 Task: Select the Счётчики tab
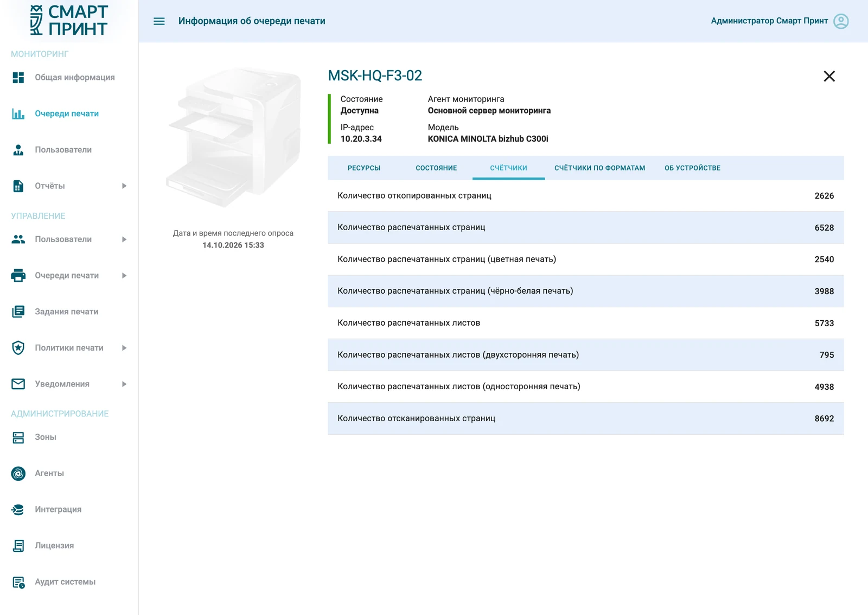(508, 168)
